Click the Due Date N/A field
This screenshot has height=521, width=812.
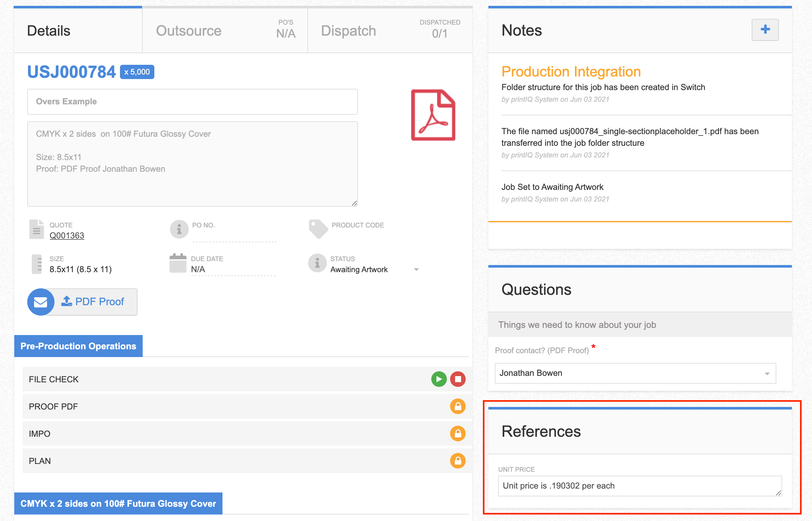click(x=233, y=270)
